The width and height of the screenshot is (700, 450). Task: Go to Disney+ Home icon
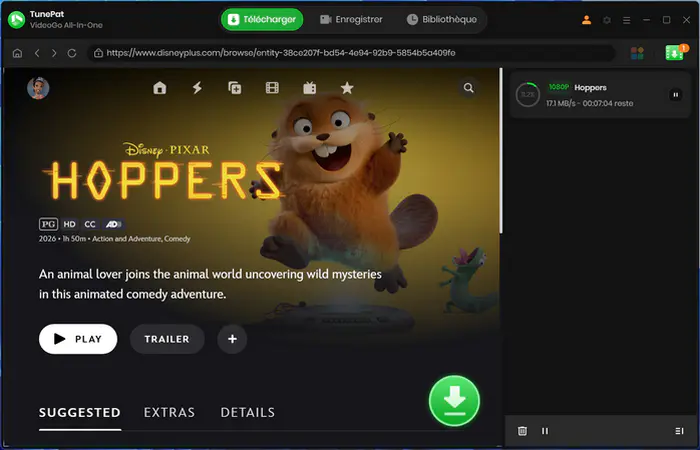(x=159, y=88)
